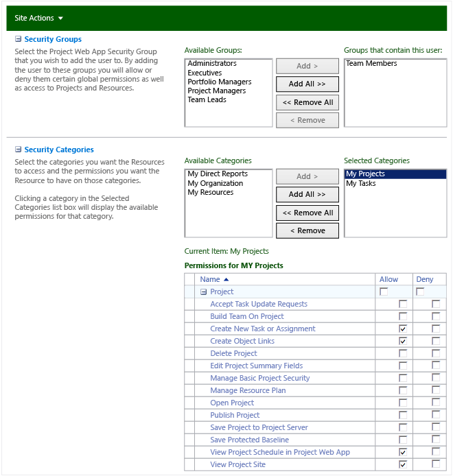This screenshot has height=476, width=453.
Task: Open the Site Actions menu
Action: click(x=38, y=18)
